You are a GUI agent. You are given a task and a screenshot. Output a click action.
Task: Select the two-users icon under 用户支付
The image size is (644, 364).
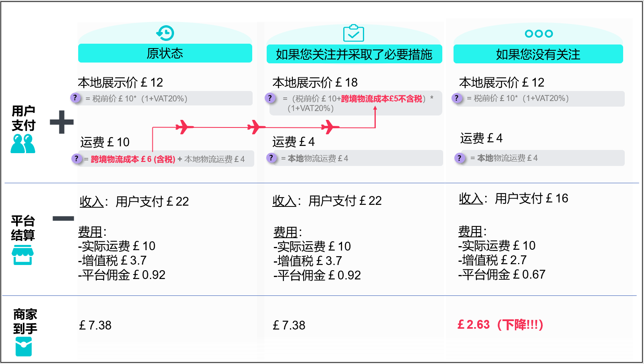[x=23, y=144]
